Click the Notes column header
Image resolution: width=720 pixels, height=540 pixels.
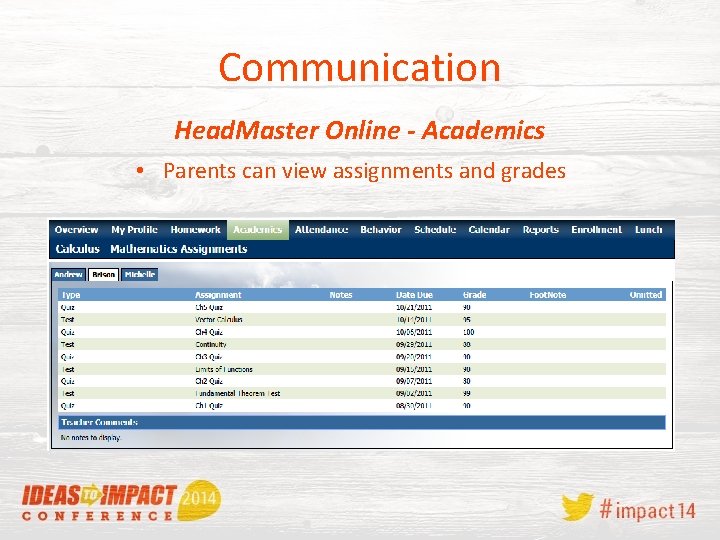point(341,295)
